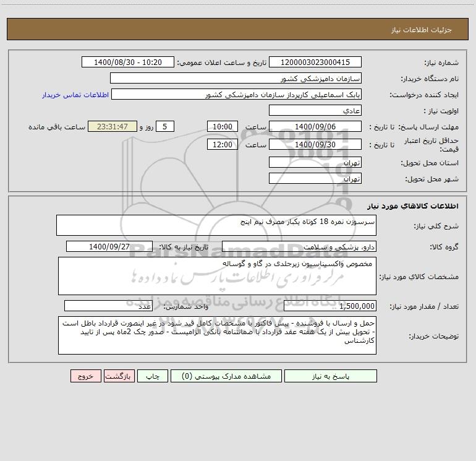
Task: Click the تاریخ و ساعت اعلان عمومی label
Action: (x=221, y=62)
